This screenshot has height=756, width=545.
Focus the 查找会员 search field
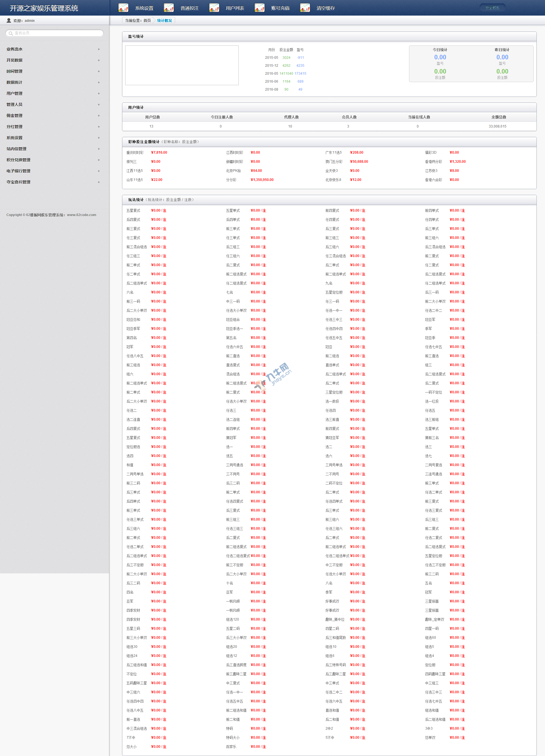[x=54, y=33]
